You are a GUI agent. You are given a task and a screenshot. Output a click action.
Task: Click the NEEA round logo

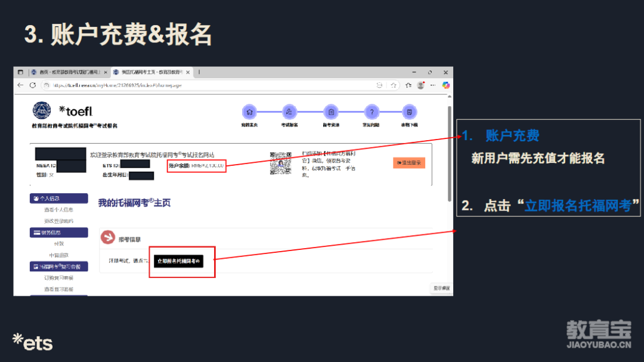42,110
